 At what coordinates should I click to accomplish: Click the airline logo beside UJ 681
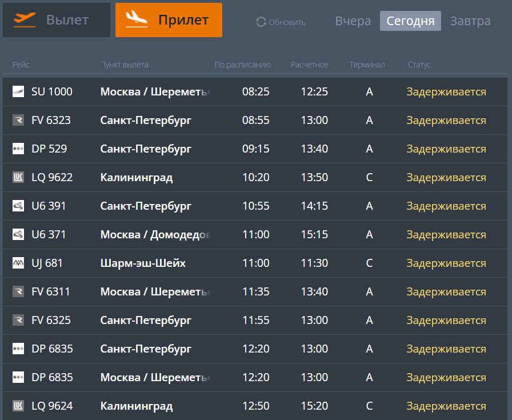click(x=18, y=263)
